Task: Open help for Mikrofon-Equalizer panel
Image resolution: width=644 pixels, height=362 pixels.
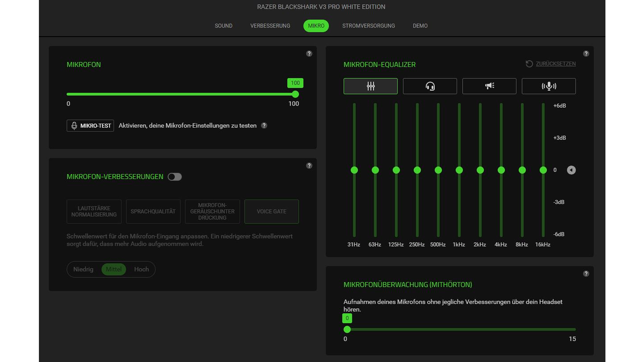Action: (586, 54)
